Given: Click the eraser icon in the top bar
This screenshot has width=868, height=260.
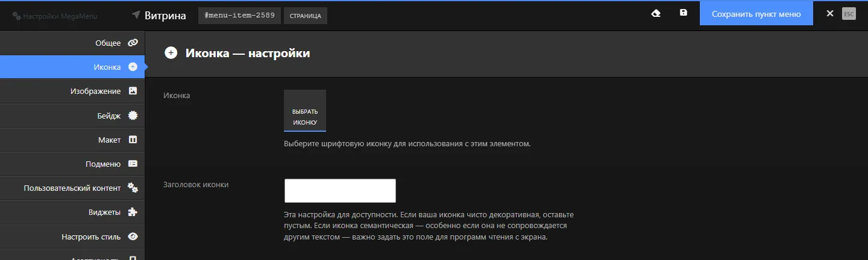Looking at the screenshot, I should coord(656,13).
